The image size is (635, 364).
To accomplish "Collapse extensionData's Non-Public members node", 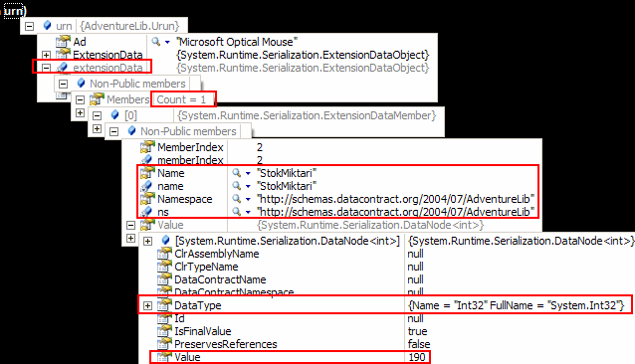I will tap(63, 84).
